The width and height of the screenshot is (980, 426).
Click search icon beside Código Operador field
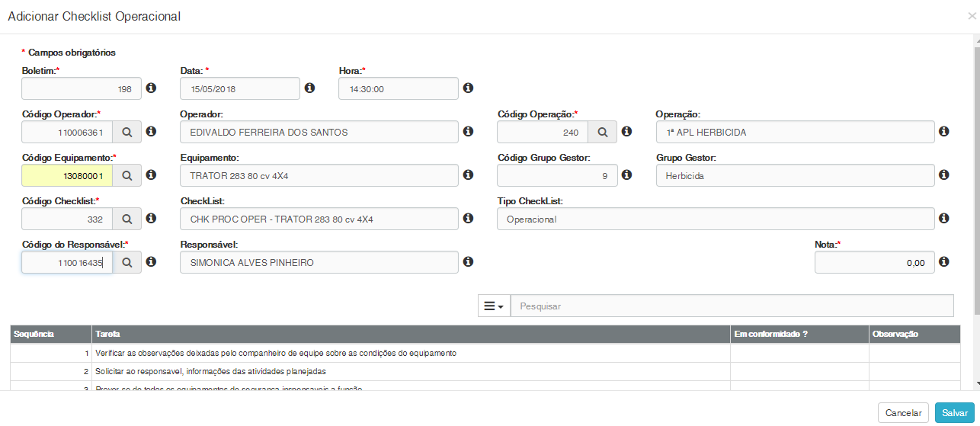pyautogui.click(x=127, y=133)
